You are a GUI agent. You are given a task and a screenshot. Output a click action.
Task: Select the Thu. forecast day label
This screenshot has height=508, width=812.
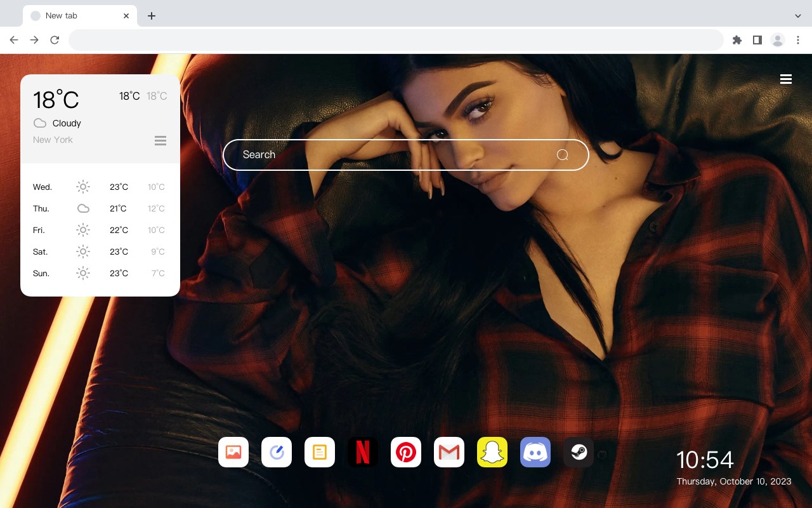coord(41,209)
